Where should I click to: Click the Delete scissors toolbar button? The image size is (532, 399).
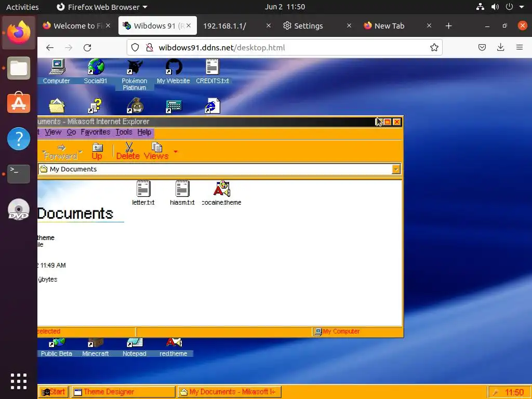tap(128, 151)
